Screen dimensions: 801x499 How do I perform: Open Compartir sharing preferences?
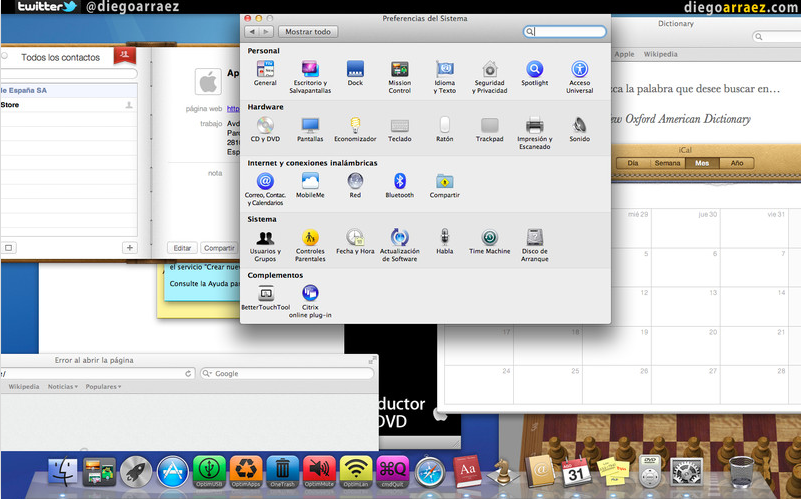444,185
